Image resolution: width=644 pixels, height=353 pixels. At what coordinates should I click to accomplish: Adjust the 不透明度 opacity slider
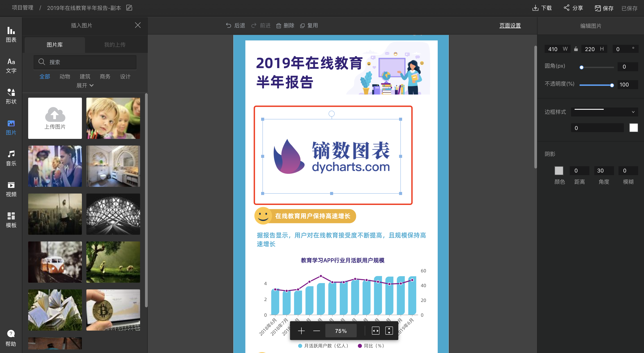click(x=597, y=85)
